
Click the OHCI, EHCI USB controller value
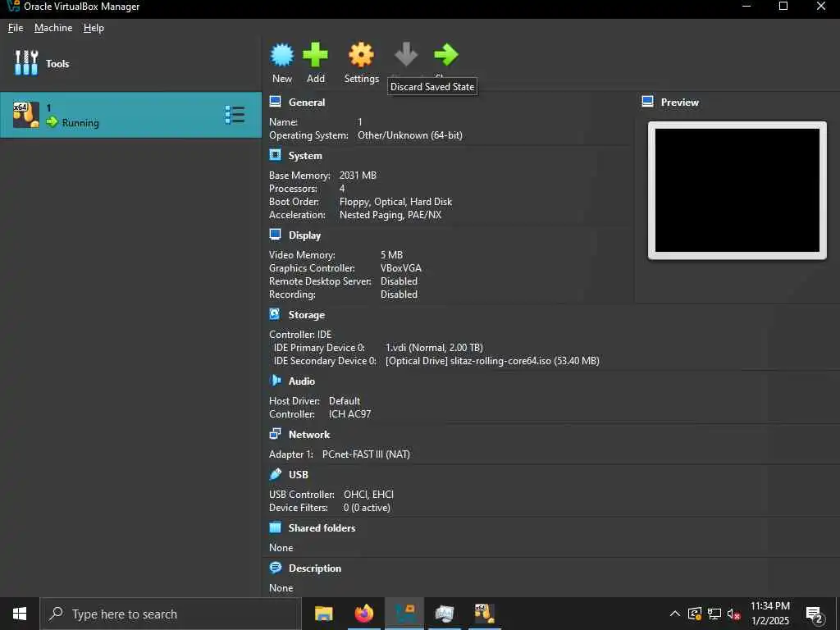[368, 495]
